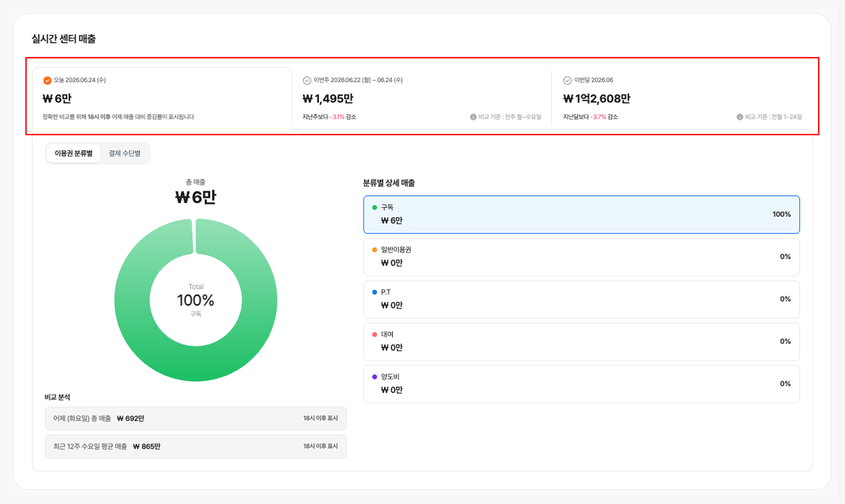Open the 이번달 ₩1억2,608만 revenue card
This screenshot has height=504, width=845.
(682, 99)
